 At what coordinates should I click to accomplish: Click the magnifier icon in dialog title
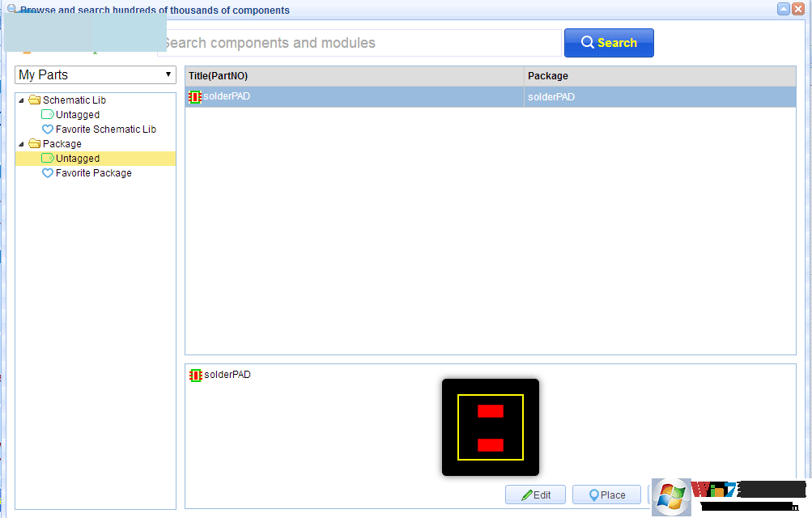pos(12,9)
